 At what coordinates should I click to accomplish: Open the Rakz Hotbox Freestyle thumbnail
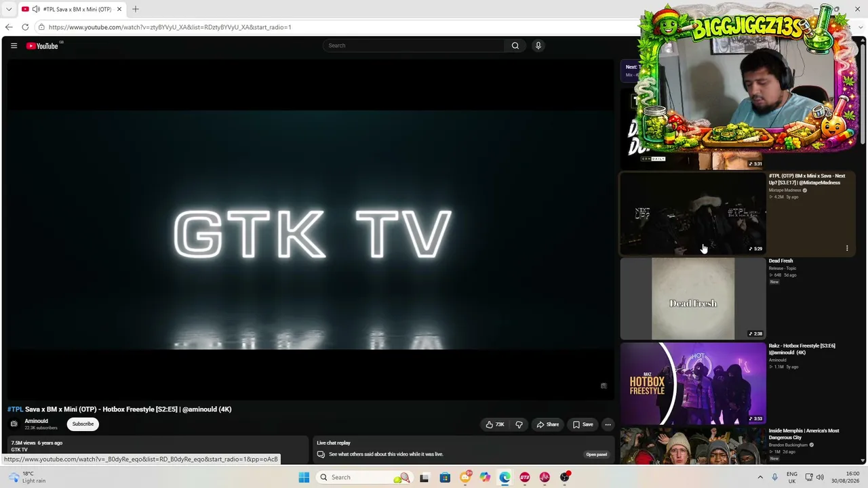[x=693, y=384]
